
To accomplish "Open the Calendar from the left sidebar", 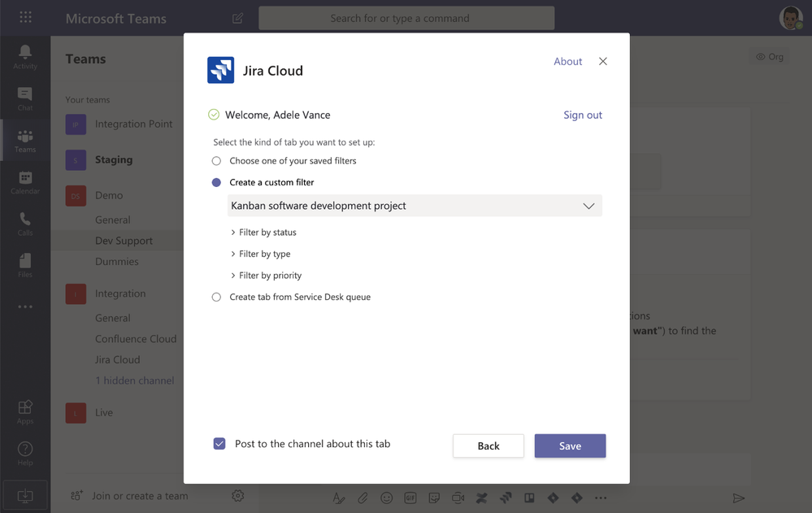I will coord(24,182).
